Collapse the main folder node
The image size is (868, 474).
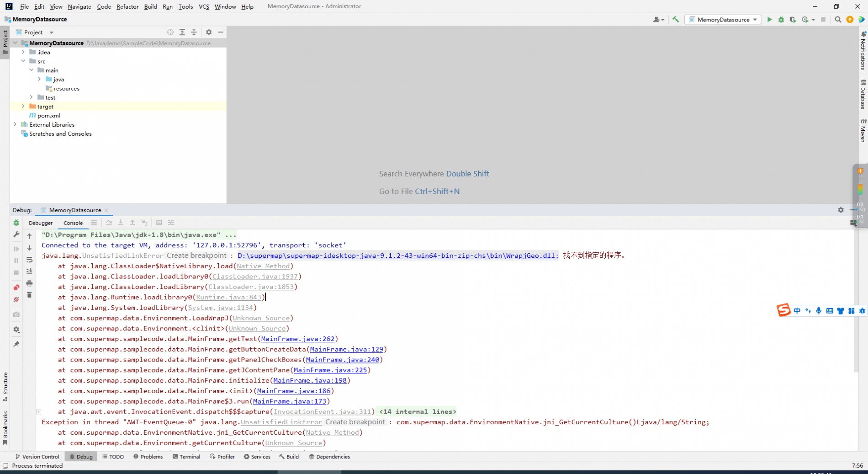[x=31, y=70]
